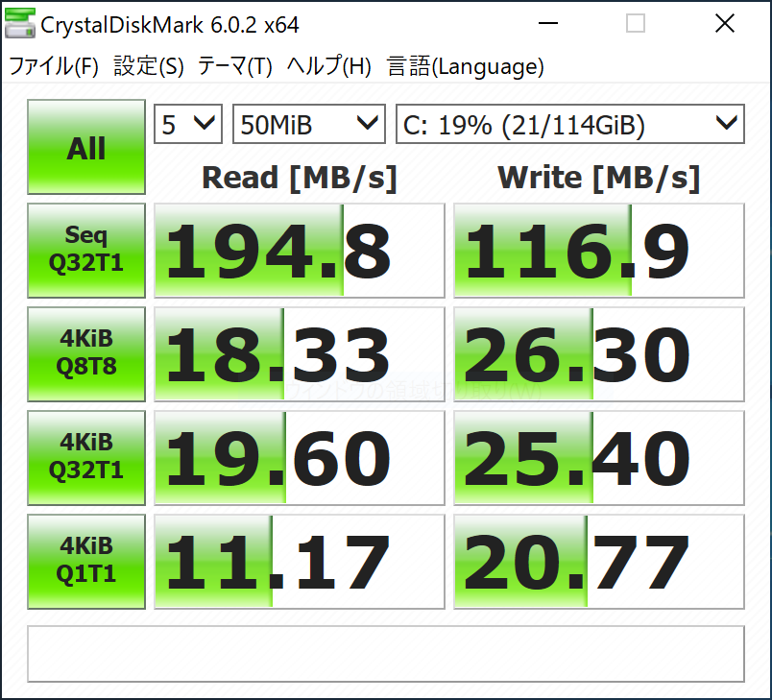Run the 4KiB Q1T1 test

[x=86, y=561]
